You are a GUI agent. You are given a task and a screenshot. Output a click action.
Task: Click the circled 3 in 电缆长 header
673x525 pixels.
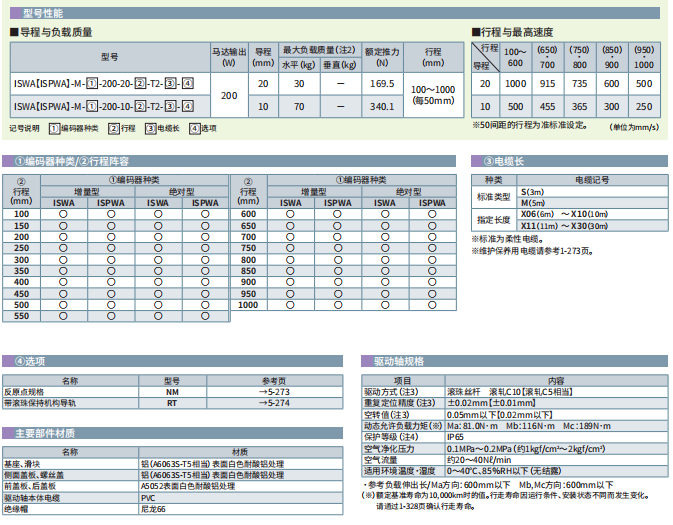(x=489, y=160)
